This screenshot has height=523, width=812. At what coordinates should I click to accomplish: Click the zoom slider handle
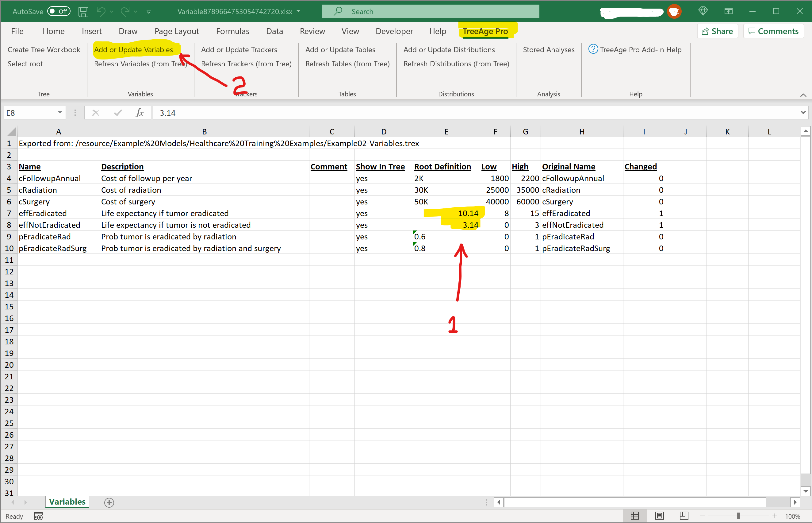[x=738, y=516]
